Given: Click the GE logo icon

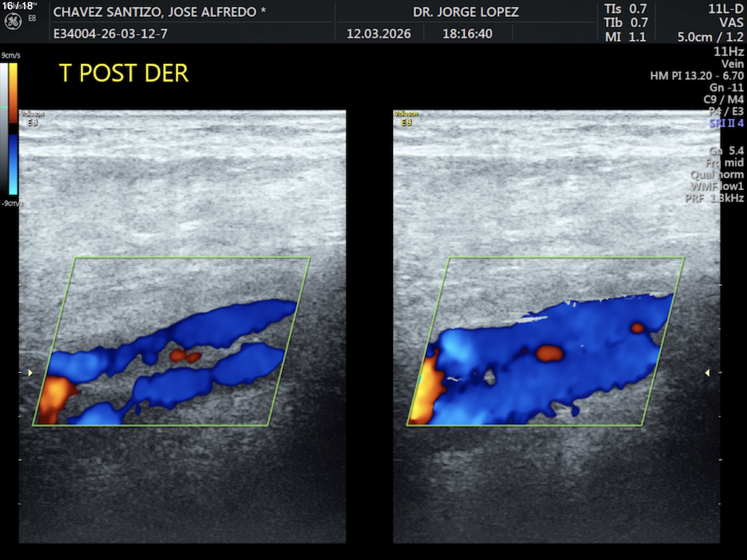Looking at the screenshot, I should coord(13,22).
